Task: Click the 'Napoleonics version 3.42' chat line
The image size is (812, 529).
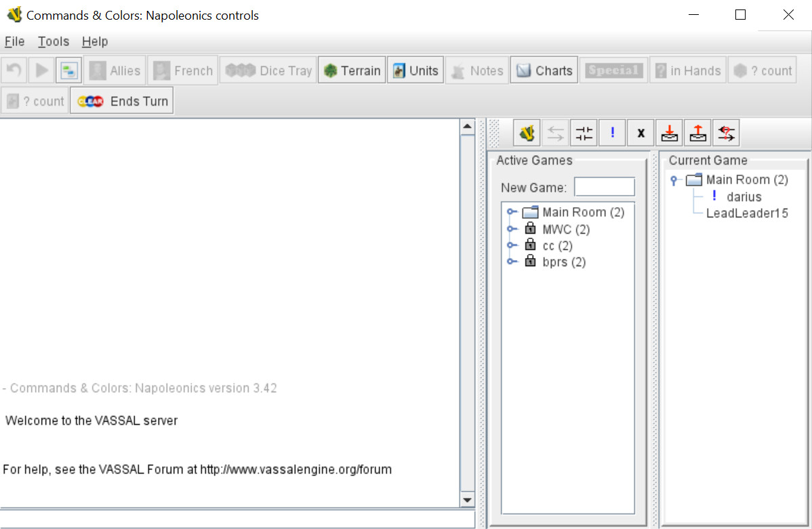Action: (x=140, y=388)
